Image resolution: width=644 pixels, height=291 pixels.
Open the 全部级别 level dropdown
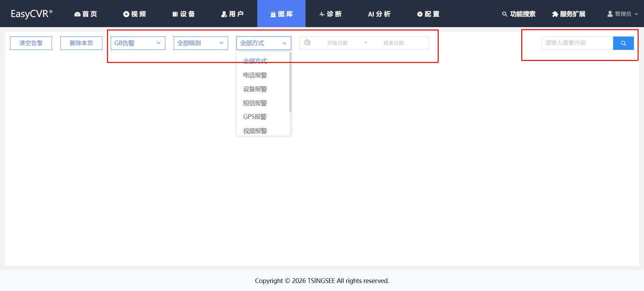click(x=201, y=43)
